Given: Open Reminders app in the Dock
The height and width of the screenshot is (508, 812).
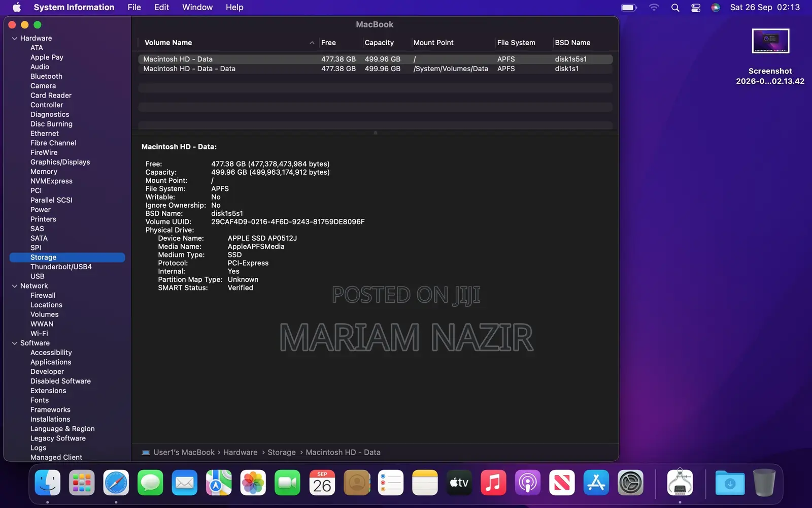Looking at the screenshot, I should [x=391, y=482].
